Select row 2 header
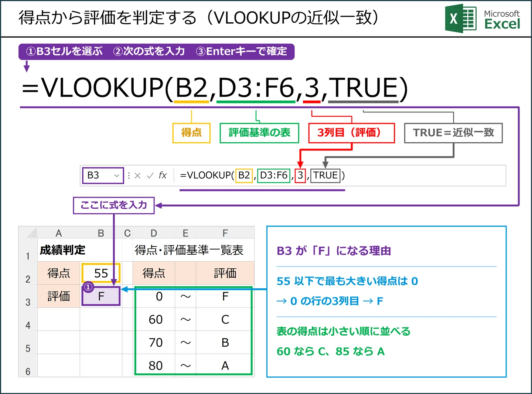This screenshot has width=532, height=394. [28, 273]
